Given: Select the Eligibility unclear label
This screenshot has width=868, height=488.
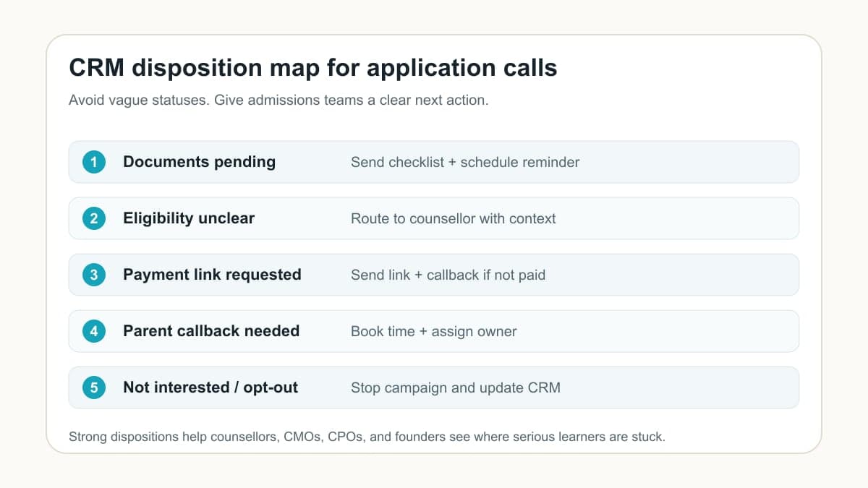Looking at the screenshot, I should tap(189, 218).
